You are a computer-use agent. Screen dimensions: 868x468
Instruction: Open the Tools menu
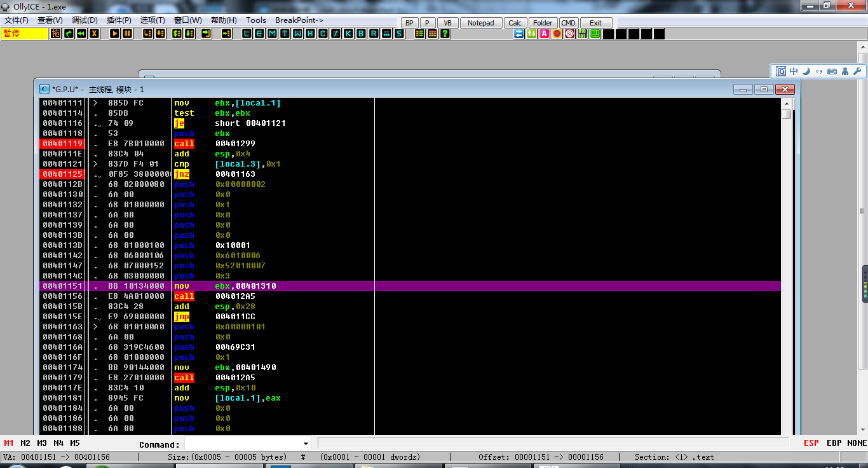pyautogui.click(x=256, y=20)
